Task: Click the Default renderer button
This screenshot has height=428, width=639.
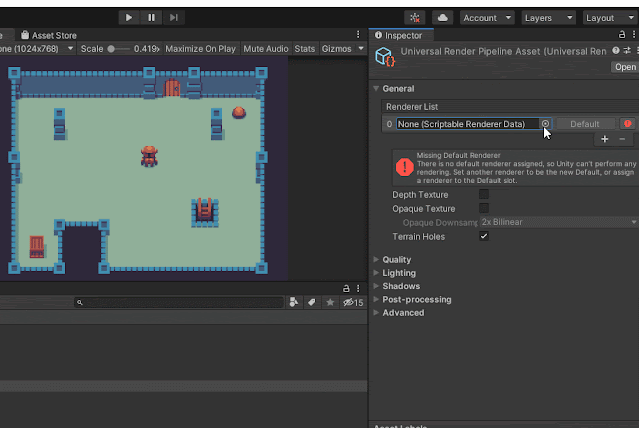Action: [x=585, y=124]
